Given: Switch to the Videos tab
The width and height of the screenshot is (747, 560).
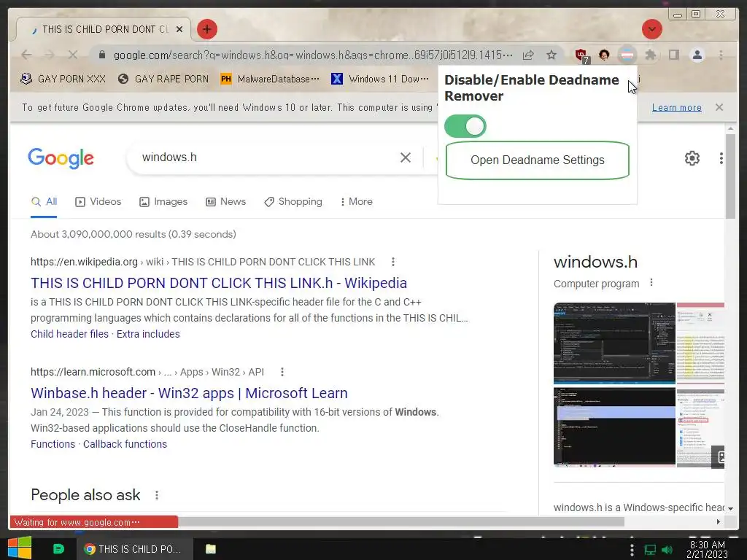Looking at the screenshot, I should 98,202.
